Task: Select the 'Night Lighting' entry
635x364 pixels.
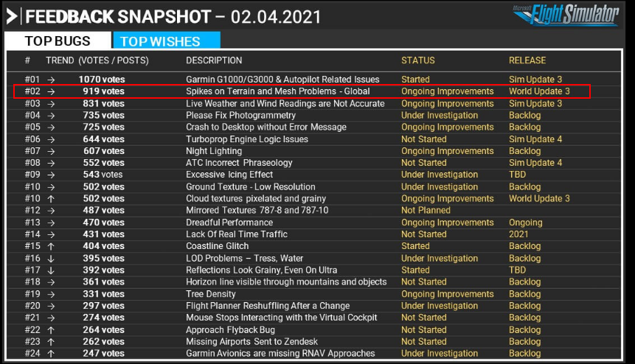Action: point(214,151)
